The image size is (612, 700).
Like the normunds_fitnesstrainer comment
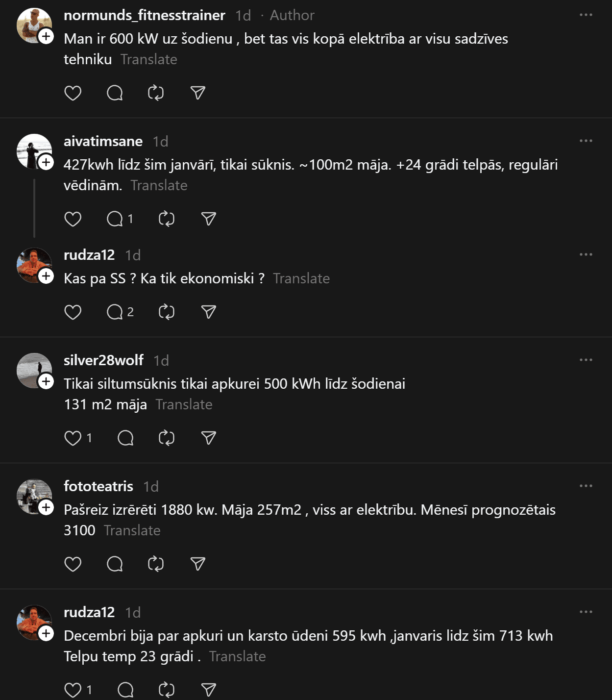pos(73,93)
